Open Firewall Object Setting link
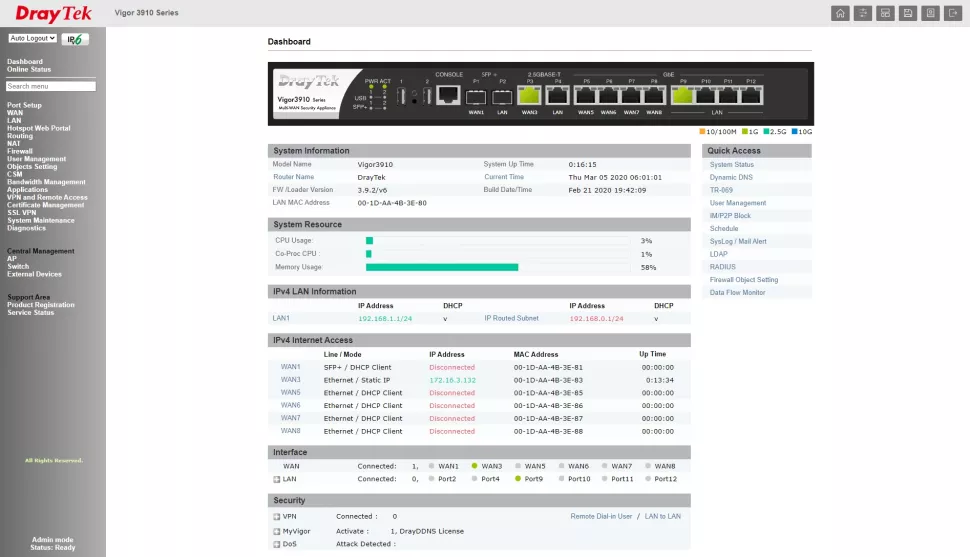 pos(744,280)
